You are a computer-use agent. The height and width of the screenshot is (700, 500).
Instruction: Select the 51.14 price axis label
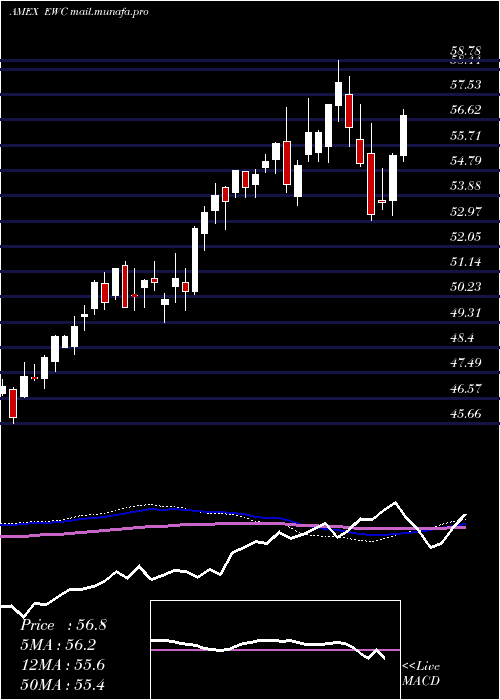pyautogui.click(x=466, y=261)
